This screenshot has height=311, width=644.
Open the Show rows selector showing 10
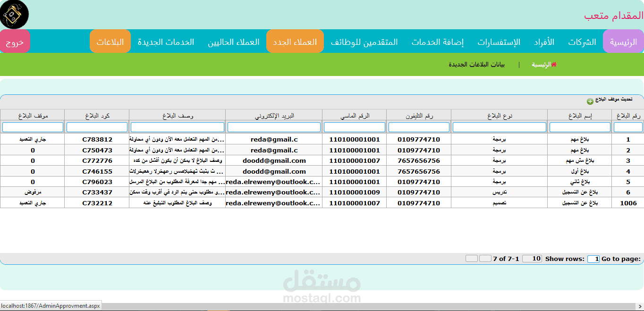532,259
